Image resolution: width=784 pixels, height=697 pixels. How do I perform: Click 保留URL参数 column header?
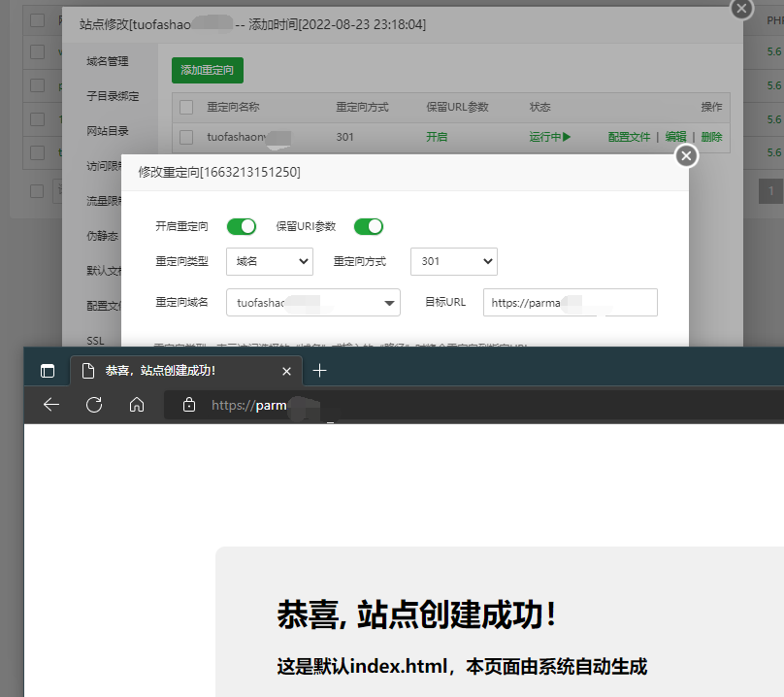[x=457, y=107]
